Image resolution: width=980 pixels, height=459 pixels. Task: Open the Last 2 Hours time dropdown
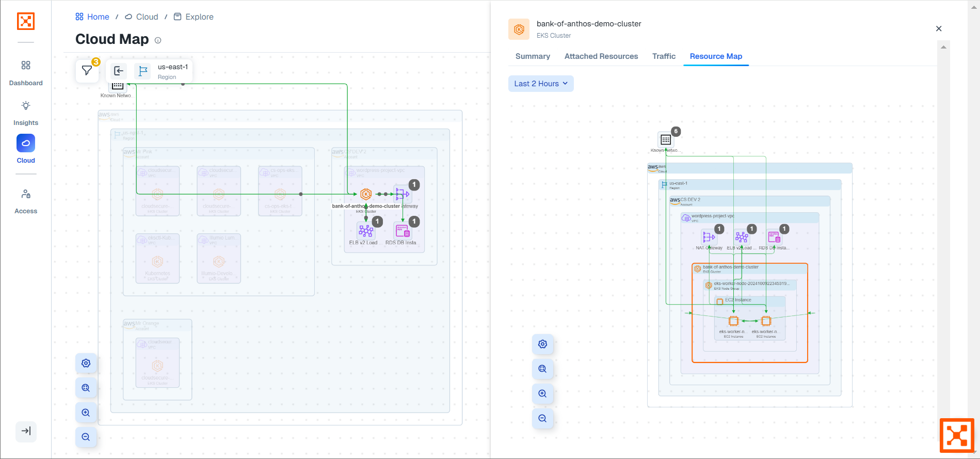tap(541, 84)
